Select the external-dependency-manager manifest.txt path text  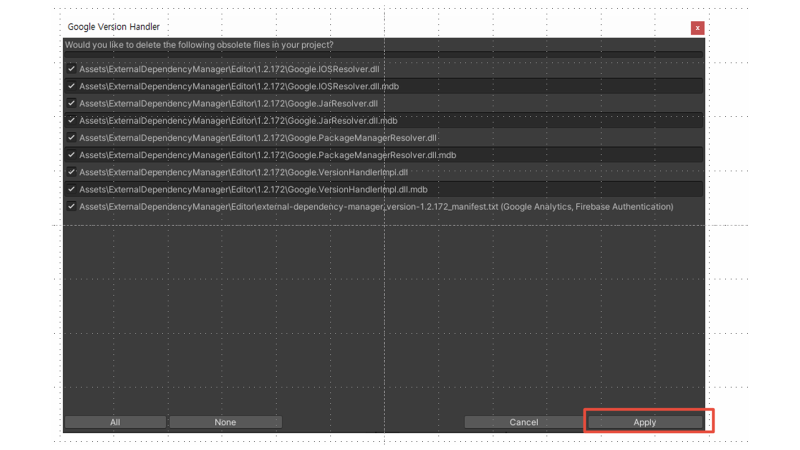tap(376, 207)
